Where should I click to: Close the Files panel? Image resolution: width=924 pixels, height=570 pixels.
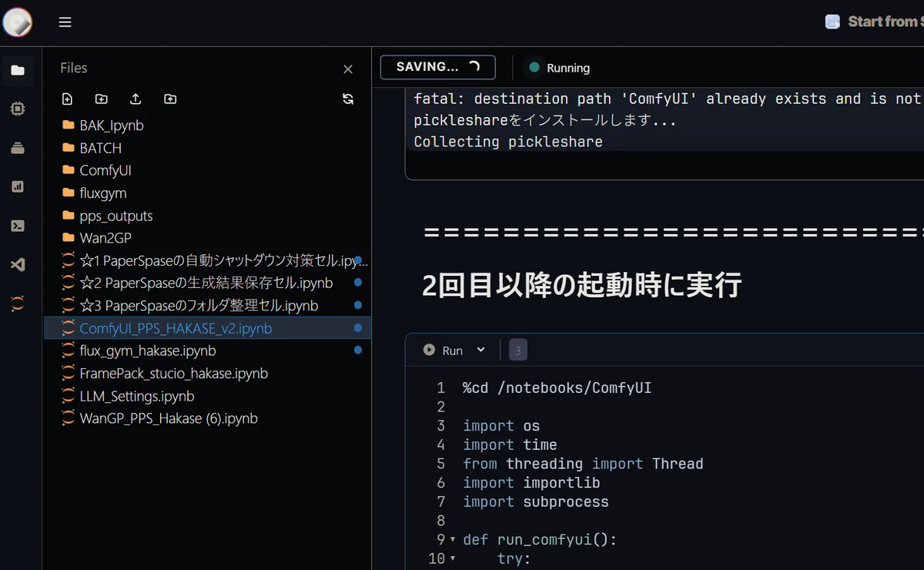click(348, 69)
